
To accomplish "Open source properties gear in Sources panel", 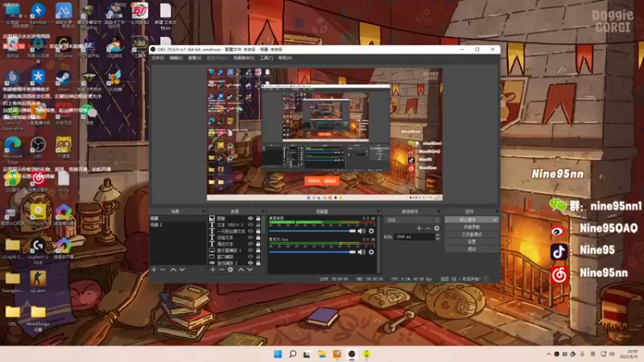I will coord(230,269).
